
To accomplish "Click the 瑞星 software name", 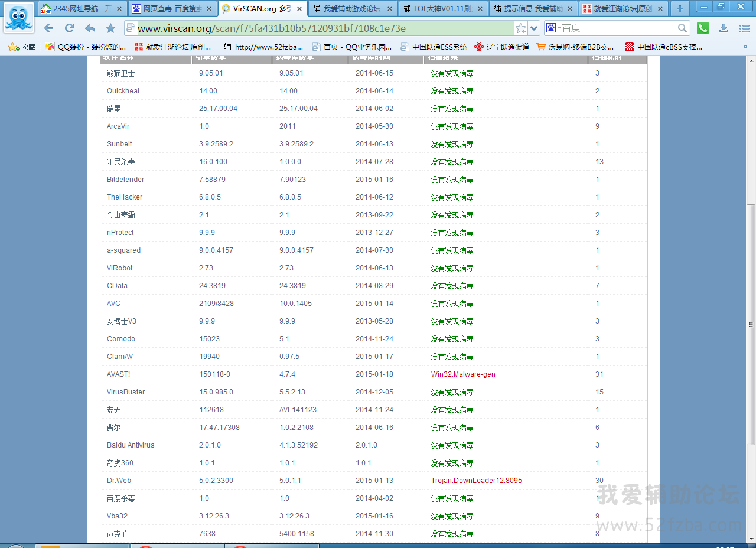I will click(x=113, y=109).
